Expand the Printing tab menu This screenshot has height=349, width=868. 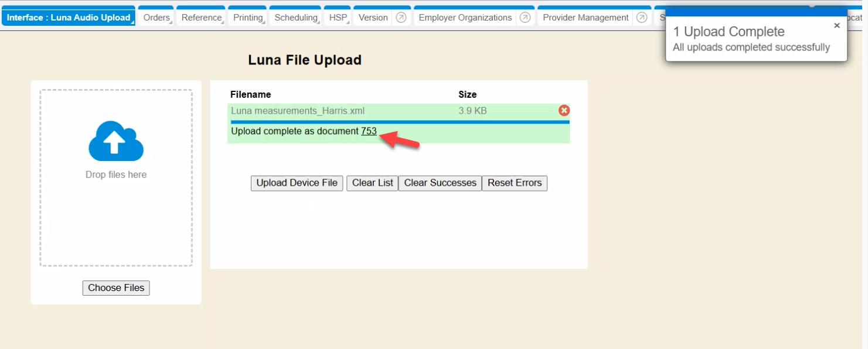point(247,18)
